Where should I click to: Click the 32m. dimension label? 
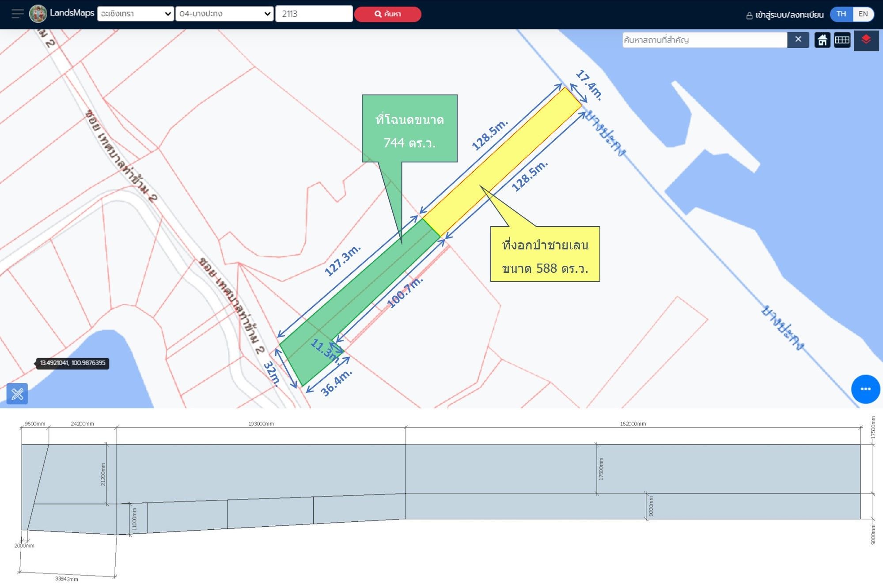click(x=272, y=373)
